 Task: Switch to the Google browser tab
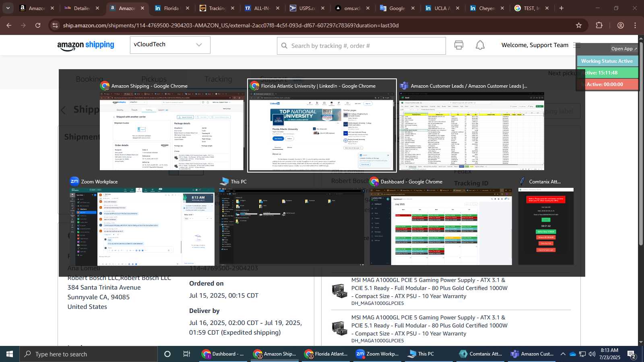coord(397,8)
